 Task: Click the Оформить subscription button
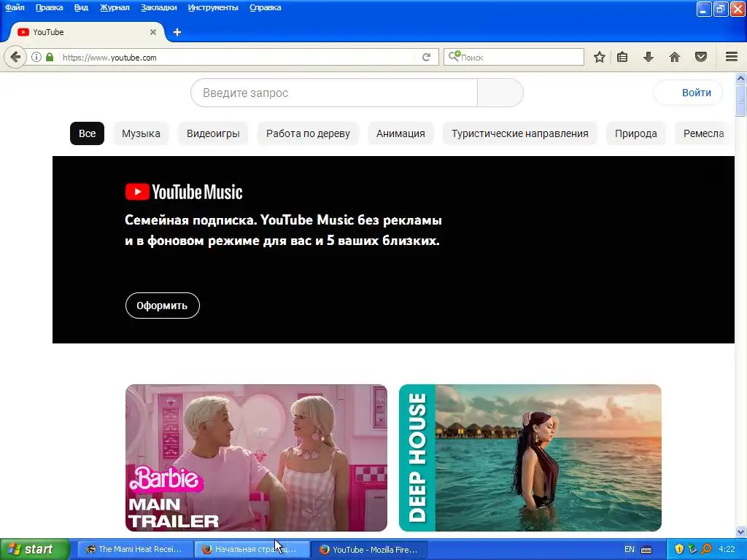(163, 306)
